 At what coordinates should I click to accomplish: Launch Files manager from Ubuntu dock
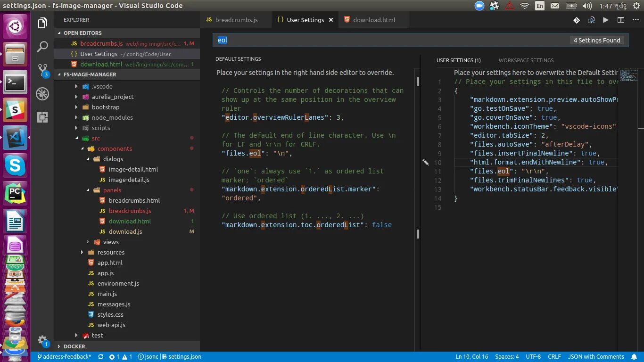[x=15, y=54]
